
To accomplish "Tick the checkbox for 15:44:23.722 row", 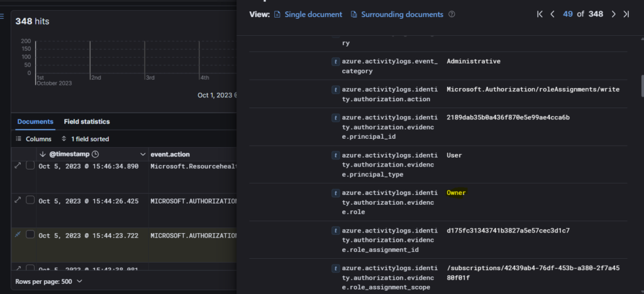I will click(30, 235).
